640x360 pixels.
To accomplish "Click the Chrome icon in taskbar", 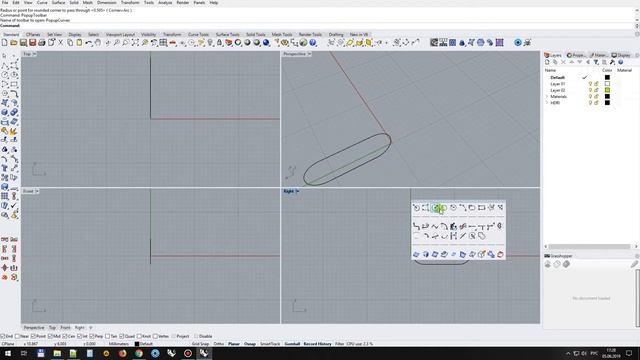I will (x=139, y=353).
